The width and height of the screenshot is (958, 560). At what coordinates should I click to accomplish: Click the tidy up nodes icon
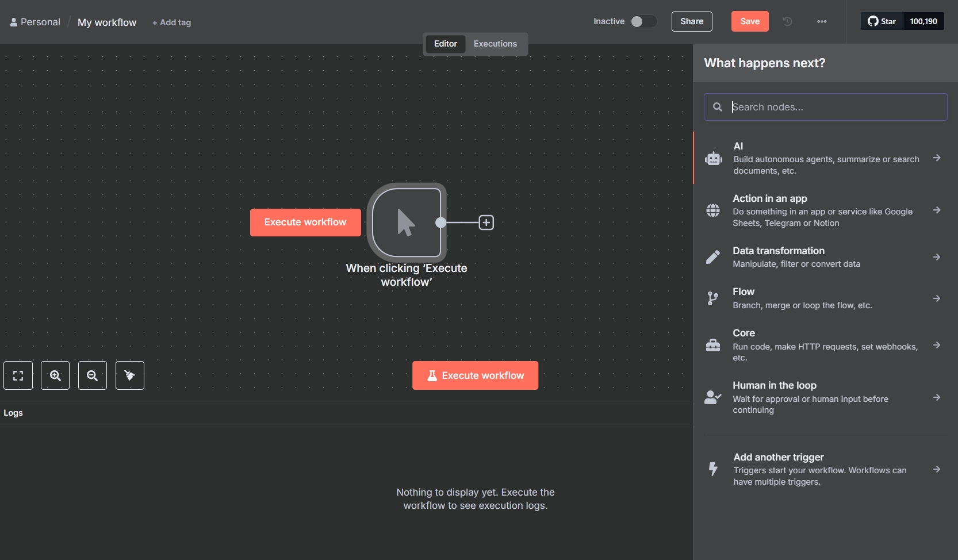pos(130,375)
